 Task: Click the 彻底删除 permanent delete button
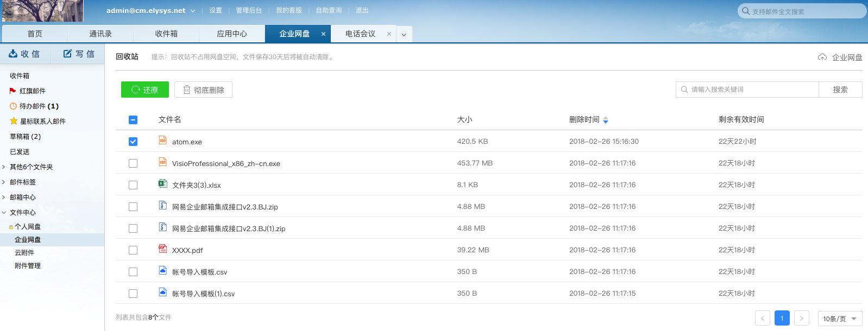[203, 90]
